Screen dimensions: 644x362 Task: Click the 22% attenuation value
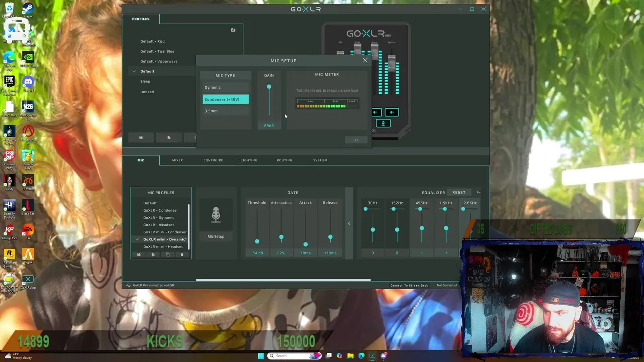click(x=281, y=253)
